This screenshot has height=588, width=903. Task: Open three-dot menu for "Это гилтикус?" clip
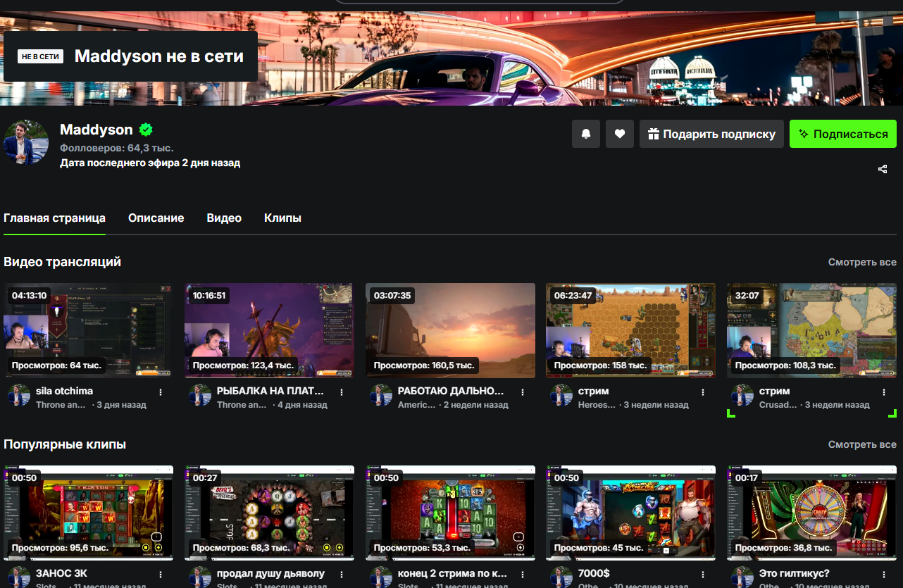click(884, 575)
